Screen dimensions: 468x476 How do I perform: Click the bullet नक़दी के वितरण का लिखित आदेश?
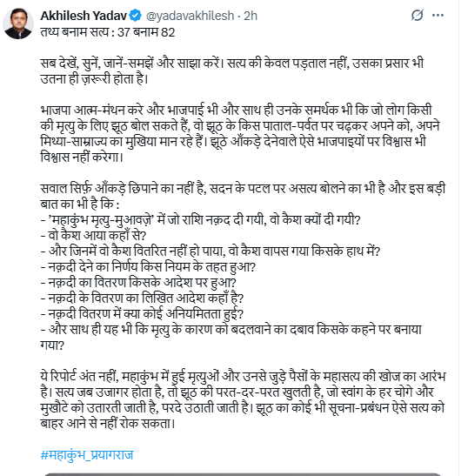(142, 298)
